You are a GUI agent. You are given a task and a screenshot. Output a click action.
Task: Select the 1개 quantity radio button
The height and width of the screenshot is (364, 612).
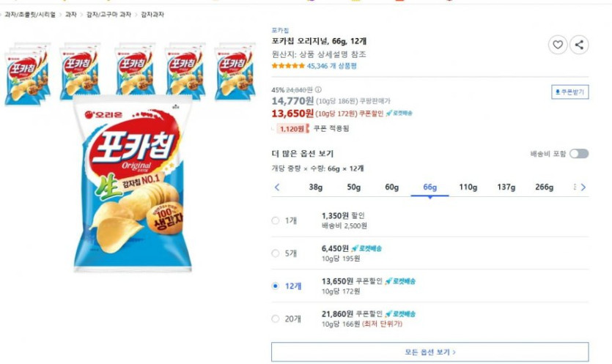276,220
